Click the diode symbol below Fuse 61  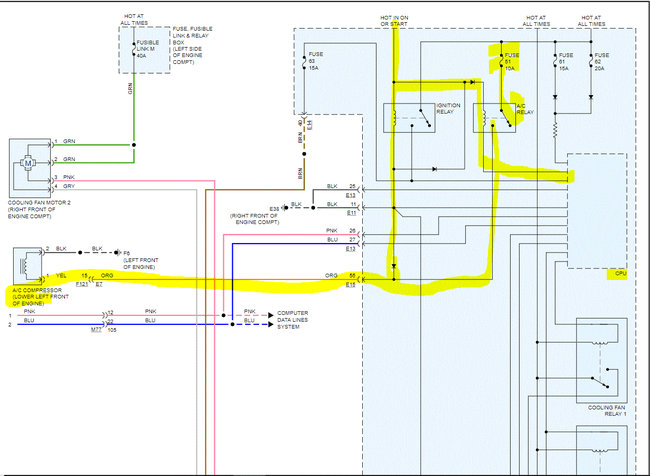(x=555, y=97)
